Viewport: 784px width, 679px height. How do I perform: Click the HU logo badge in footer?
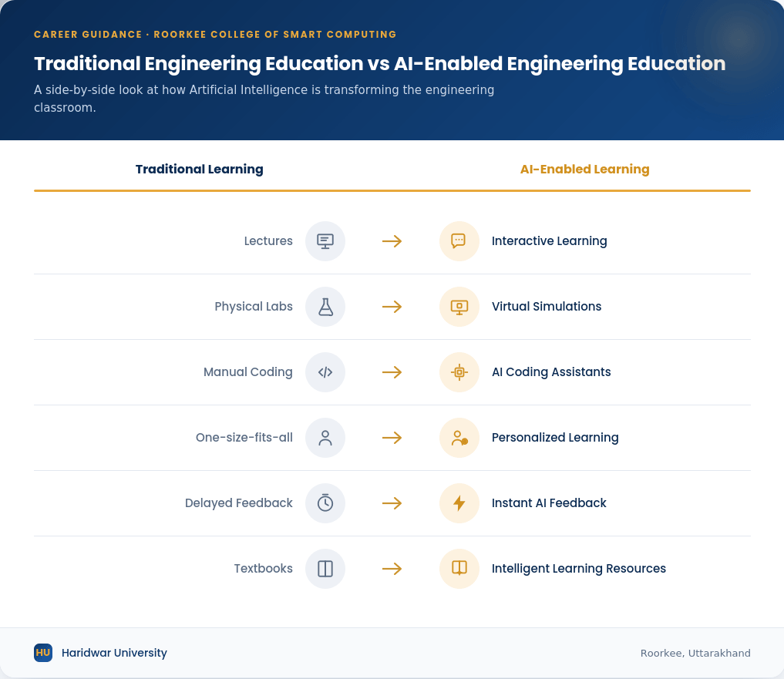(x=43, y=653)
